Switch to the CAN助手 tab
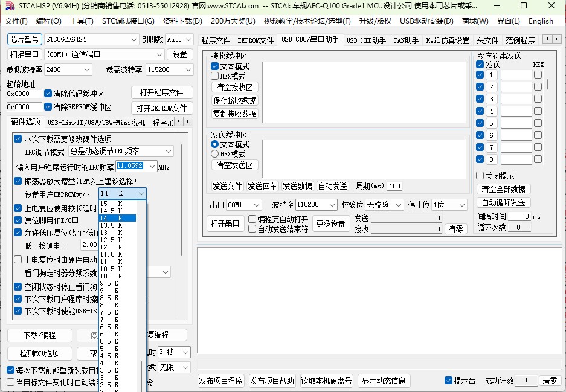Image resolution: width=566 pixels, height=392 pixels. 406,40
